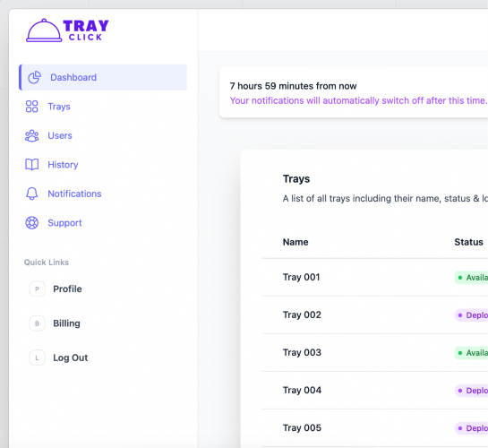
Task: Click Tray 003 Available status badge
Action: [471, 353]
